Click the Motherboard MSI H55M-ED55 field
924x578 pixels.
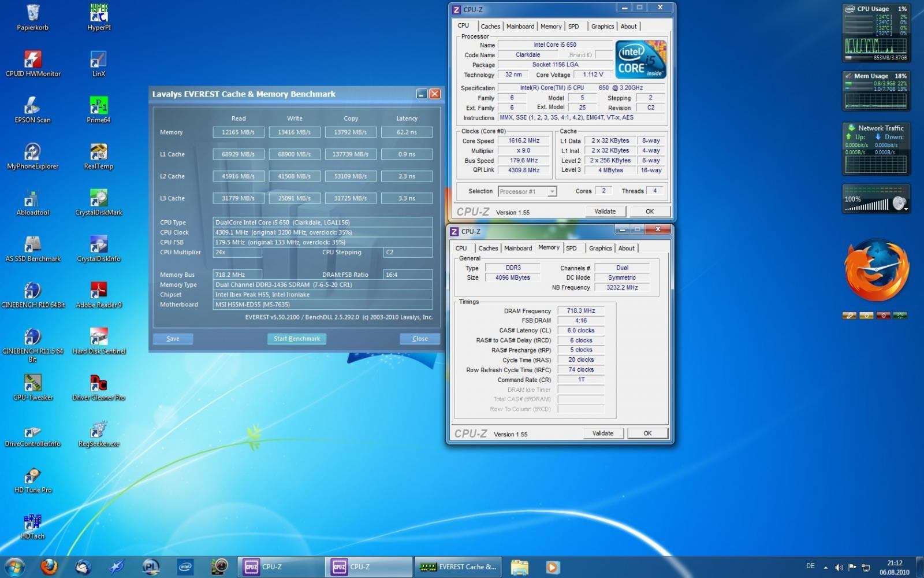tap(322, 305)
